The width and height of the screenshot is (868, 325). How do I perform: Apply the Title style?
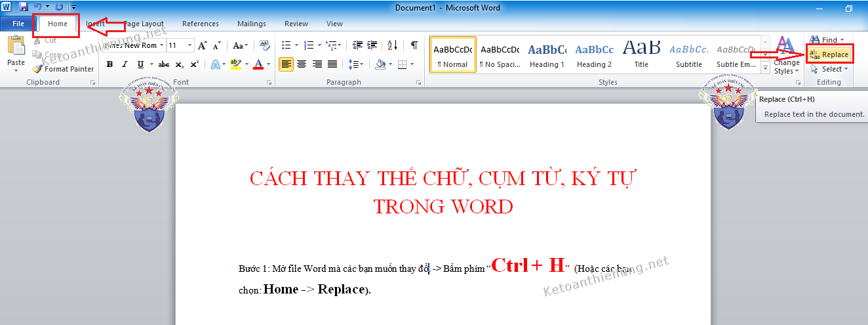[x=641, y=54]
